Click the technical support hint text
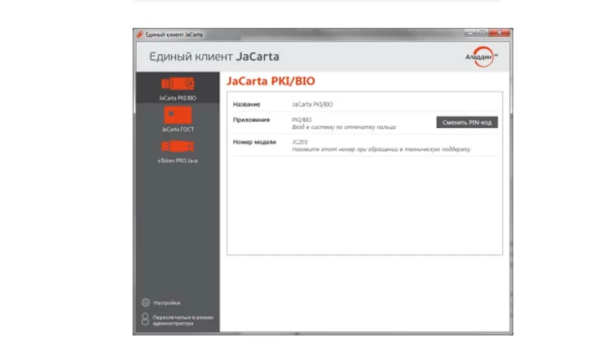Viewport: 597px width, 364px height. coord(381,149)
